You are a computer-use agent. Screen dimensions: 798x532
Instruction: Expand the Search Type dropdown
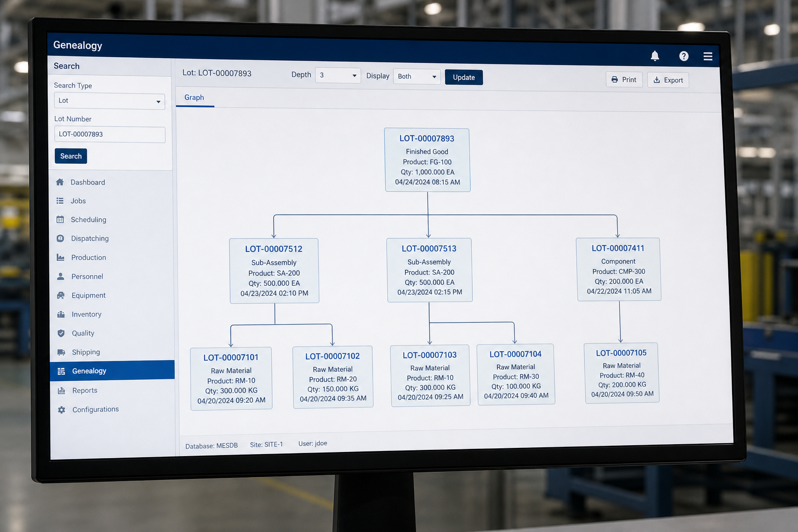click(x=110, y=101)
